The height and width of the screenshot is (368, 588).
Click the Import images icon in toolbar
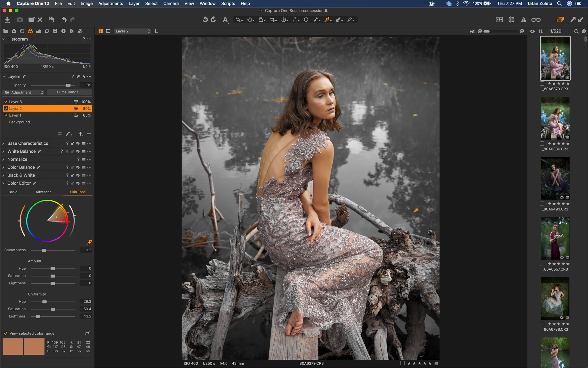point(7,20)
